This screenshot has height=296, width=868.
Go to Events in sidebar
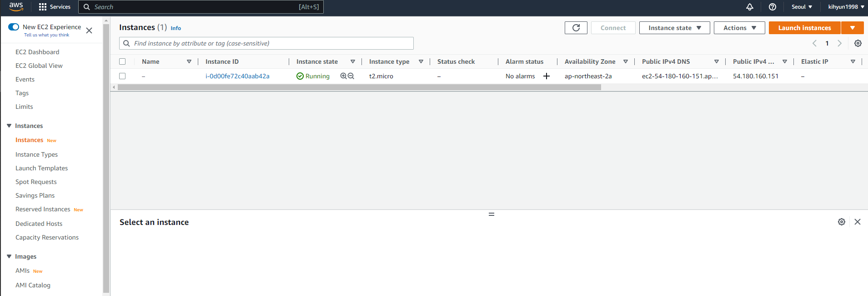(25, 79)
